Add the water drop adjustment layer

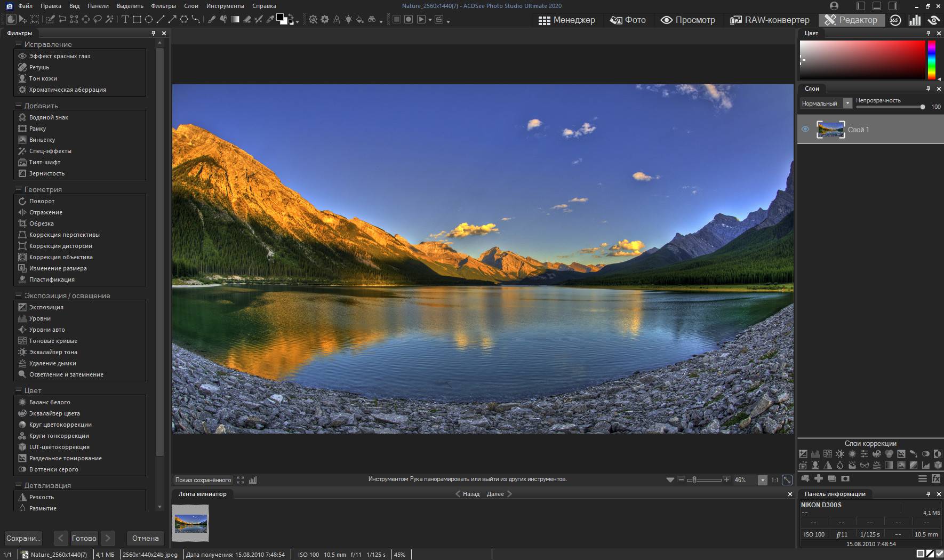(840, 465)
